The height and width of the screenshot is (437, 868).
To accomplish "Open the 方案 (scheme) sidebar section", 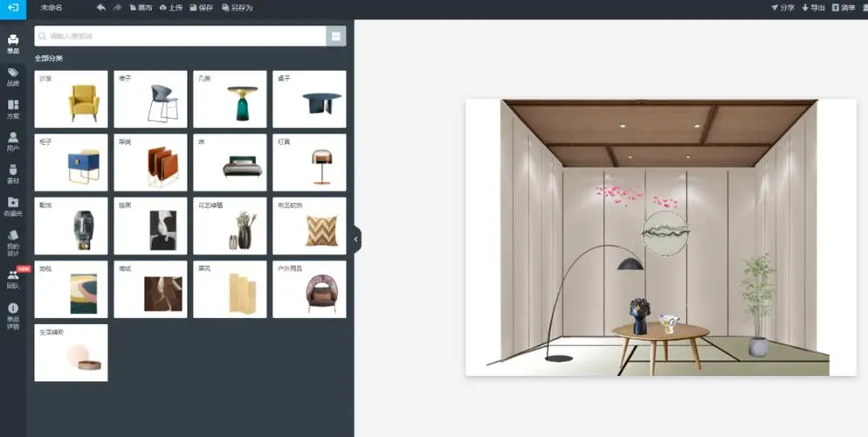I will pyautogui.click(x=13, y=109).
